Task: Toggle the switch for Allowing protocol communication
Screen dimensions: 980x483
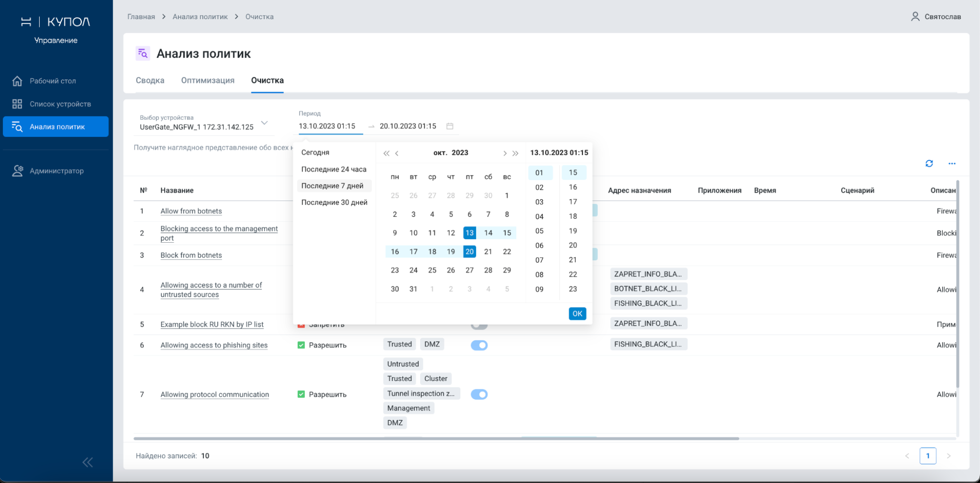Action: pyautogui.click(x=479, y=394)
